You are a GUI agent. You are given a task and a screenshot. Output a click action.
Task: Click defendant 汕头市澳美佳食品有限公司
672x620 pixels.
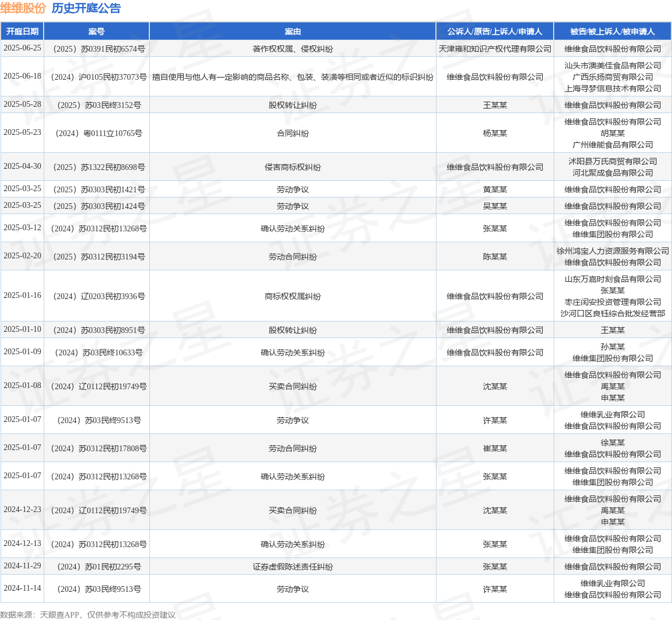612,65
